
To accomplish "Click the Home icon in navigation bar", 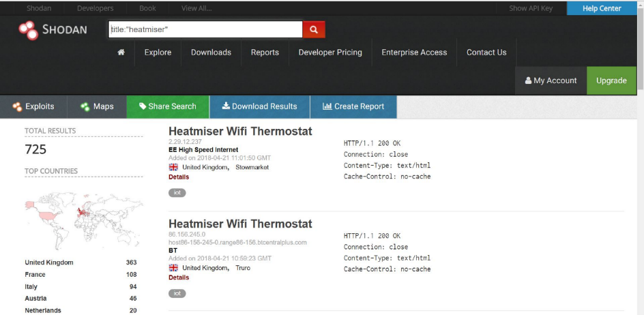I will click(121, 52).
